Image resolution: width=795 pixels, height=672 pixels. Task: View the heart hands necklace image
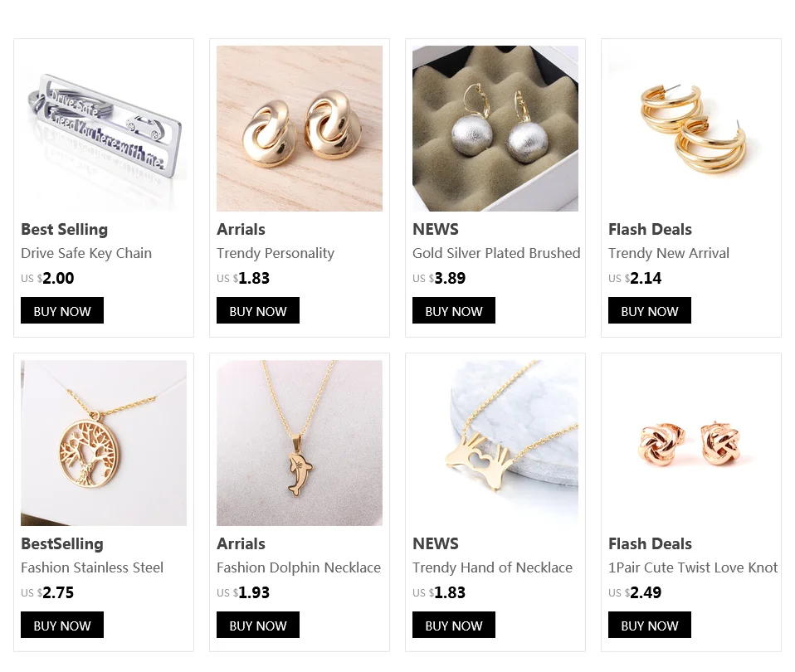tap(495, 443)
